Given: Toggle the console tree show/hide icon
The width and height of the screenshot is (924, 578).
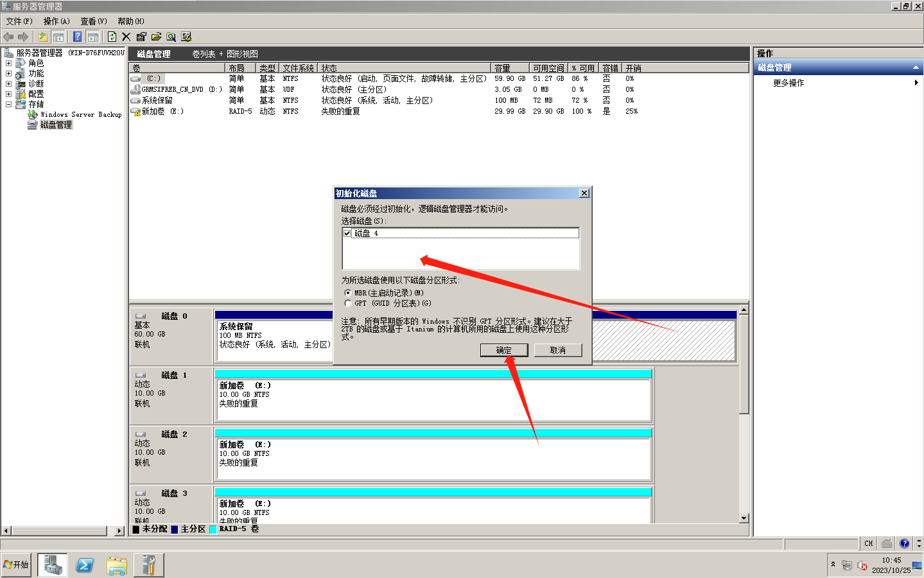Looking at the screenshot, I should [58, 37].
